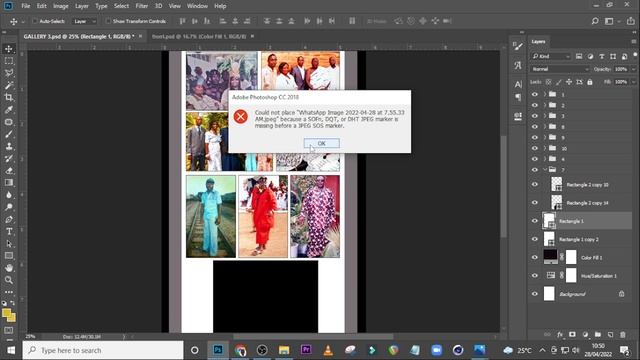The height and width of the screenshot is (360, 640).
Task: Select the Brush tool
Action: pos(9,134)
